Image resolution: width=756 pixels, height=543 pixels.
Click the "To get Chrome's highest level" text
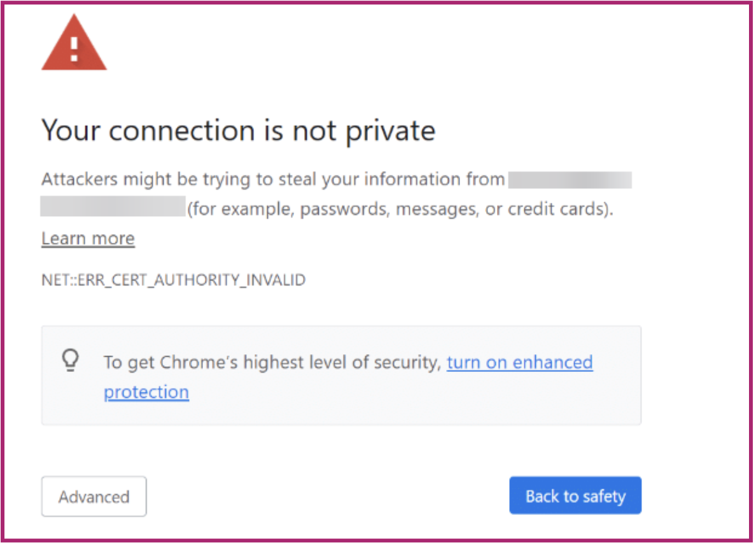pyautogui.click(x=272, y=362)
